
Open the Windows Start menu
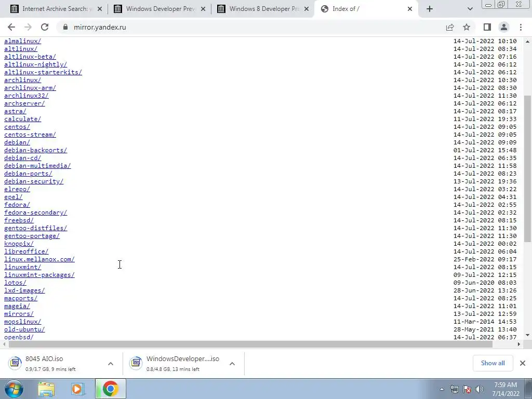pos(14,389)
